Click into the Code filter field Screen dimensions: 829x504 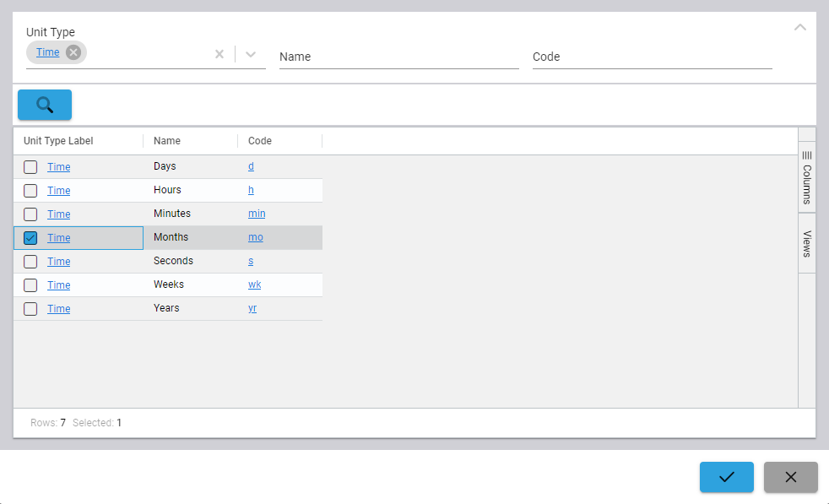tap(652, 57)
